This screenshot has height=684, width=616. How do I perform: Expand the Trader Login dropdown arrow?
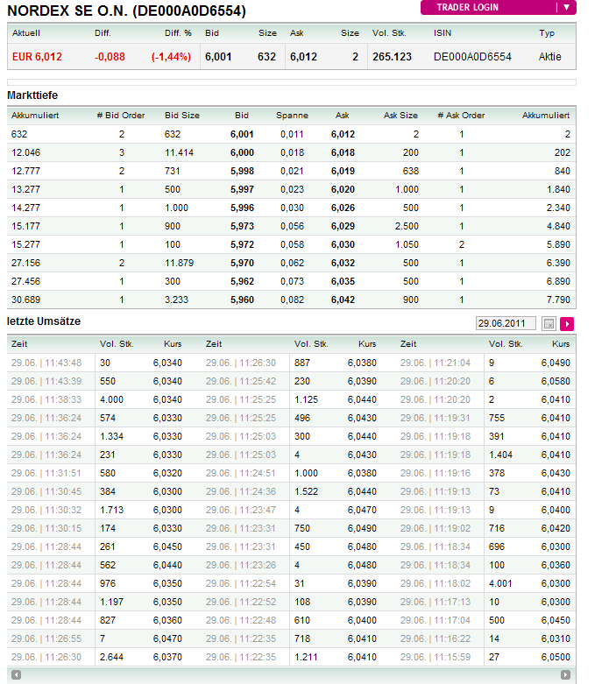click(566, 7)
